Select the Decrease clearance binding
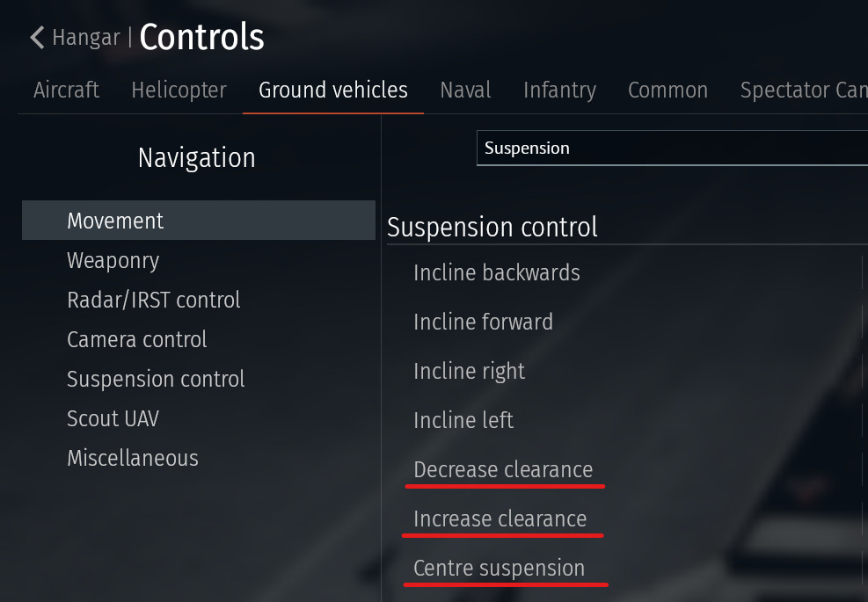Screen dimensions: 868x602 [x=503, y=470]
